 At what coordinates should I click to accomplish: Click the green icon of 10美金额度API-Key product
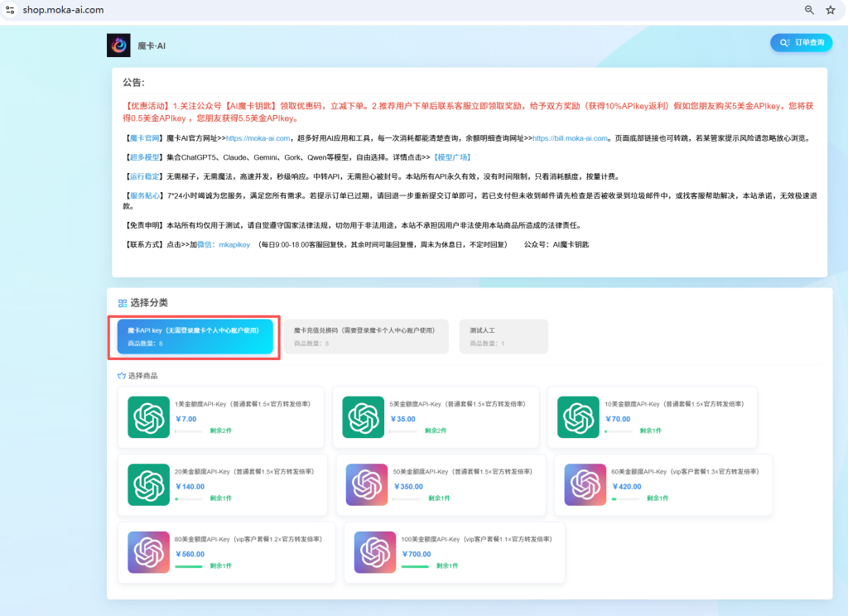point(578,416)
